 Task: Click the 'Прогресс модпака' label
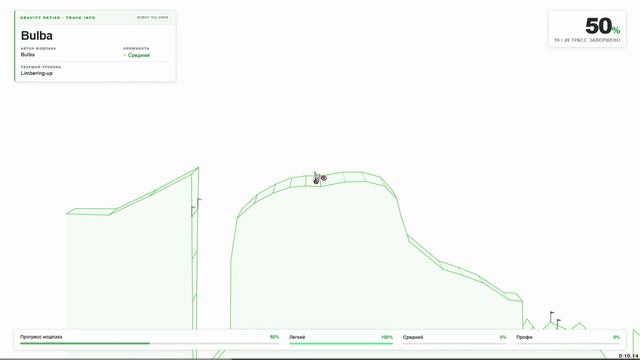[x=41, y=337]
